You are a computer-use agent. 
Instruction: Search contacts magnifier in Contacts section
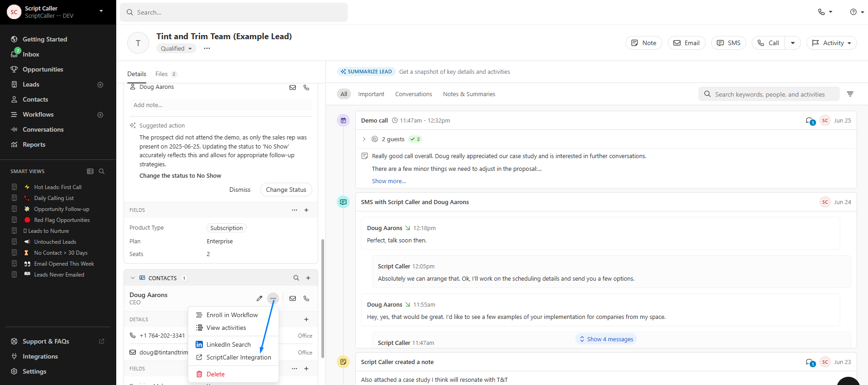(296, 278)
